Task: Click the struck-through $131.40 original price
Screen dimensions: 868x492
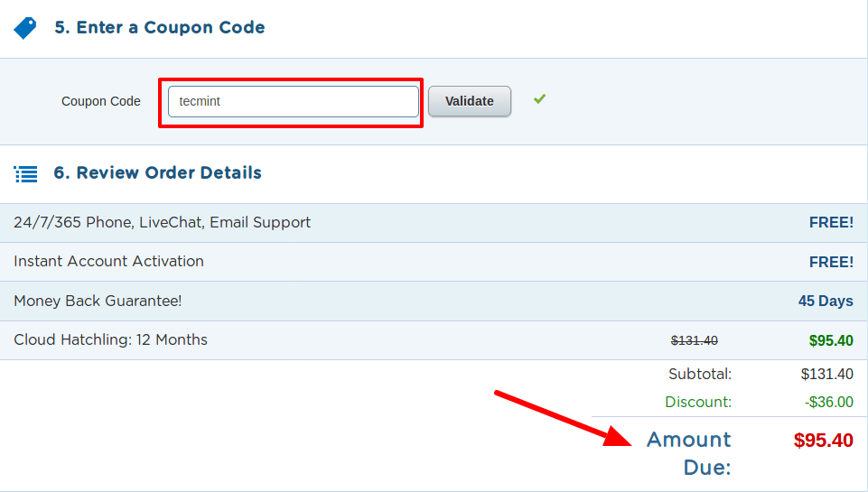Action: click(695, 340)
